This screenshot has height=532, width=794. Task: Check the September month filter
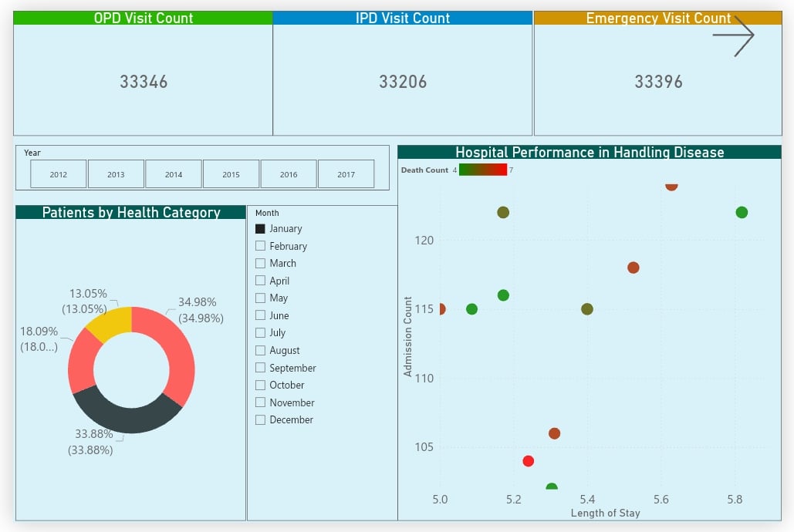261,369
